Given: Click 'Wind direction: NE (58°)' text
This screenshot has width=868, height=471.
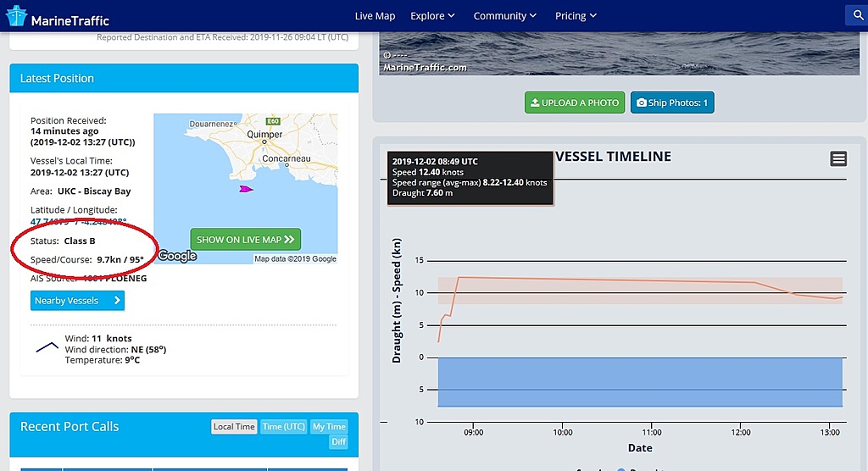Looking at the screenshot, I should [x=115, y=349].
